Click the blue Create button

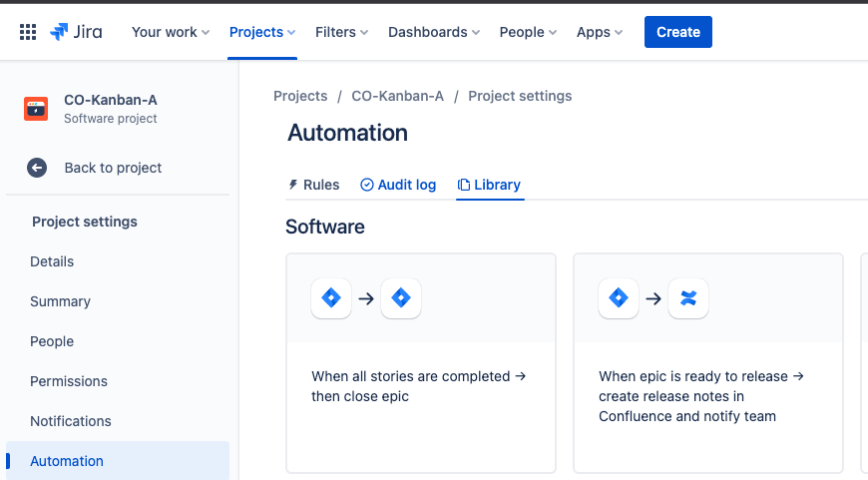678,32
